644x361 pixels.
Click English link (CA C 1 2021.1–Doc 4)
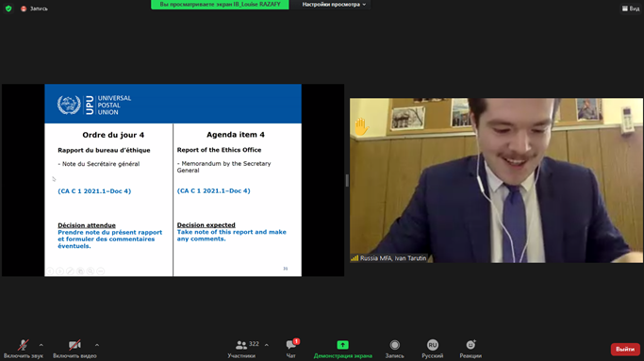click(x=214, y=190)
